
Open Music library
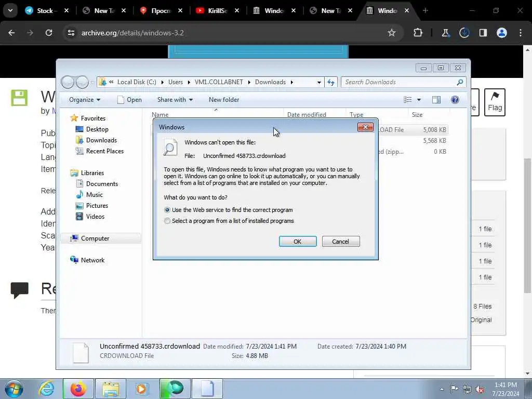click(94, 195)
